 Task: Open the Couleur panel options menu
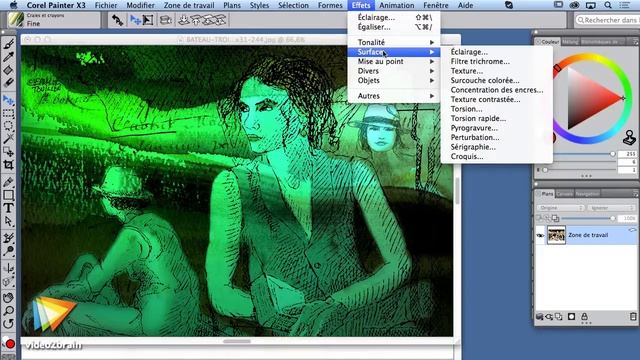635,42
